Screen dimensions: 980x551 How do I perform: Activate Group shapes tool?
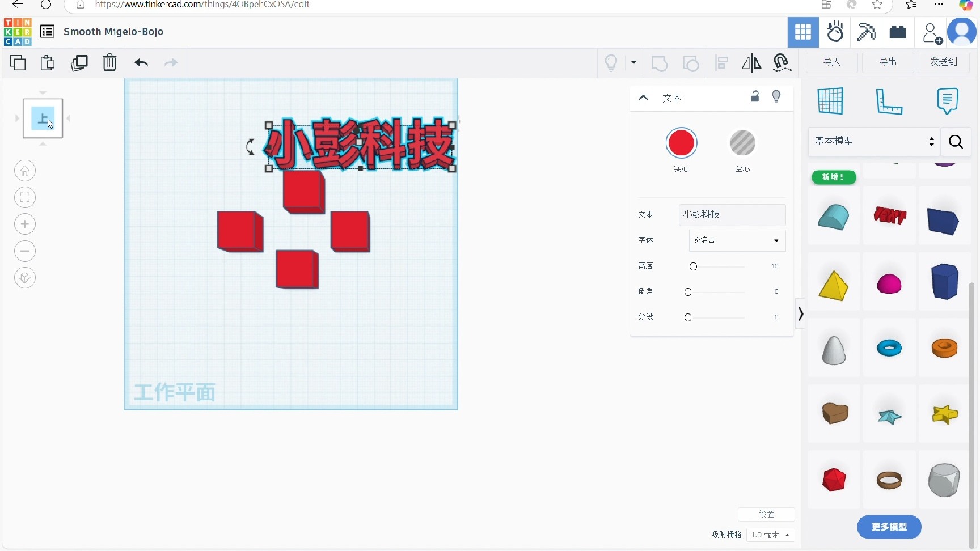660,63
